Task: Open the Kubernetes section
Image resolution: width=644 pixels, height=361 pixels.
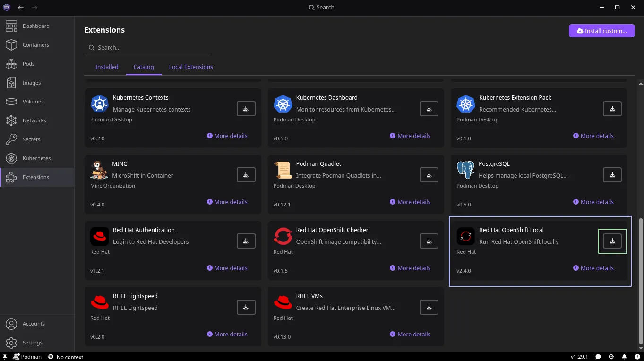Action: click(37, 158)
